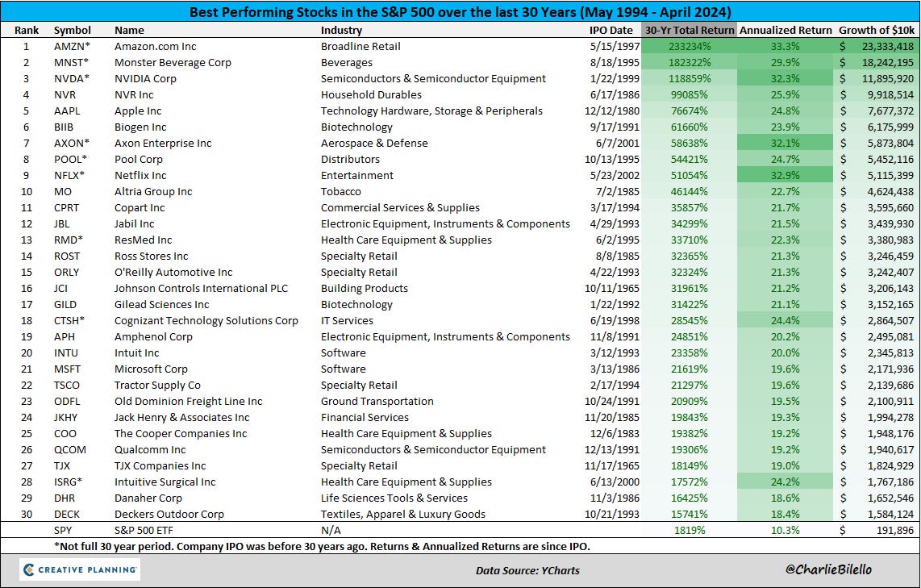
Task: Click Biogen Inc name cell
Action: [x=140, y=127]
